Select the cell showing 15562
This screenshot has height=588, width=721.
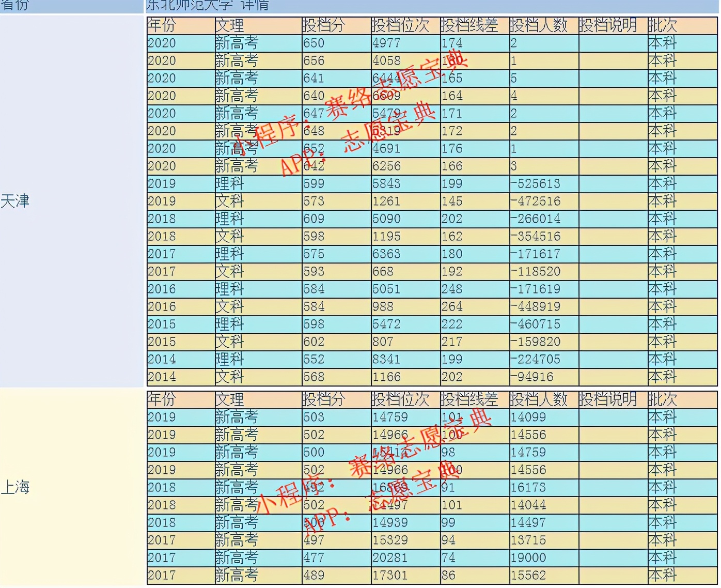tap(544, 575)
